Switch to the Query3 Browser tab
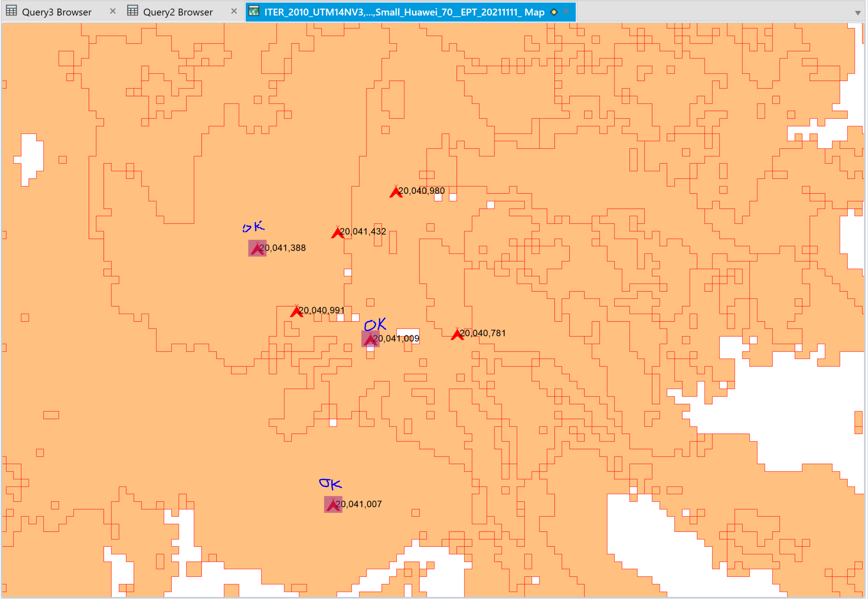 56,11
